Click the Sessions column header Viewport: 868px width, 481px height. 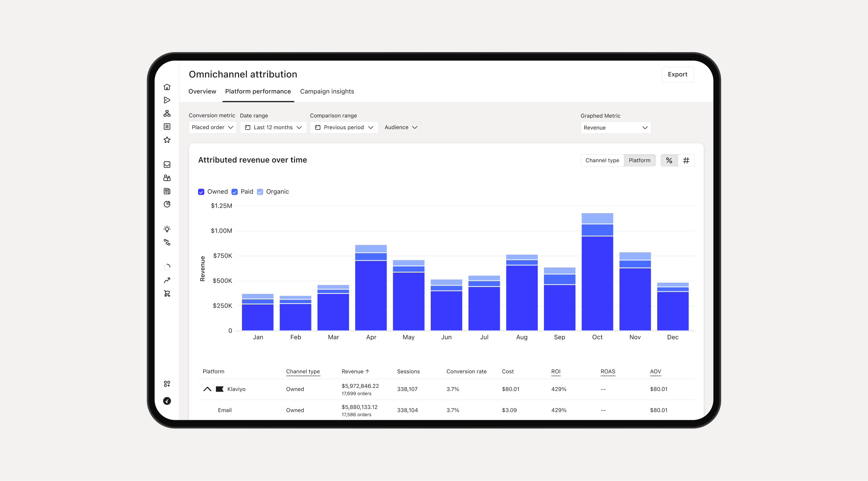(408, 371)
